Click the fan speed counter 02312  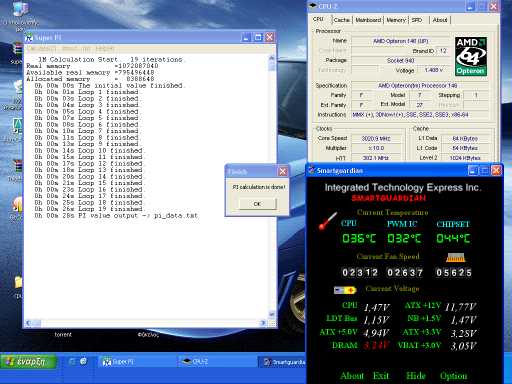pyautogui.click(x=360, y=273)
